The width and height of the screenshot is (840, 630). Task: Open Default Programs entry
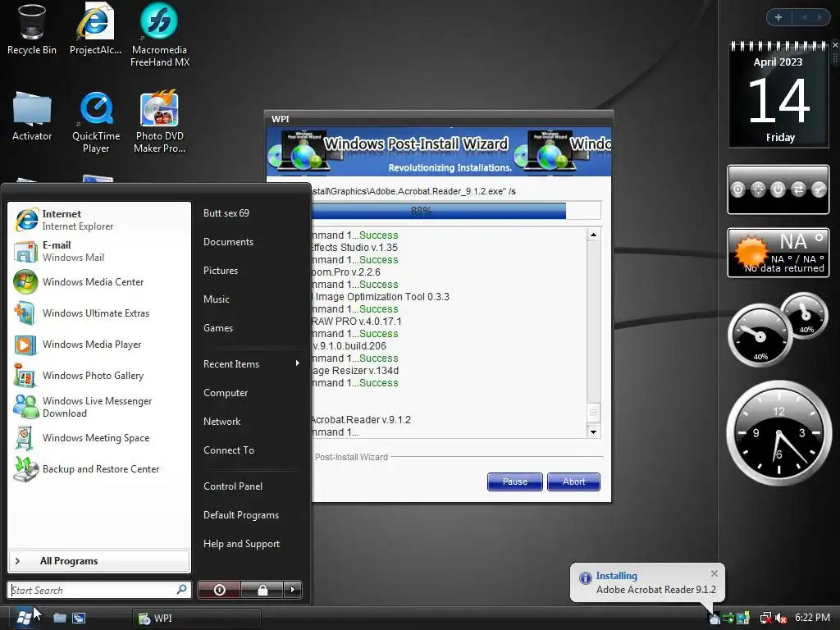[241, 515]
